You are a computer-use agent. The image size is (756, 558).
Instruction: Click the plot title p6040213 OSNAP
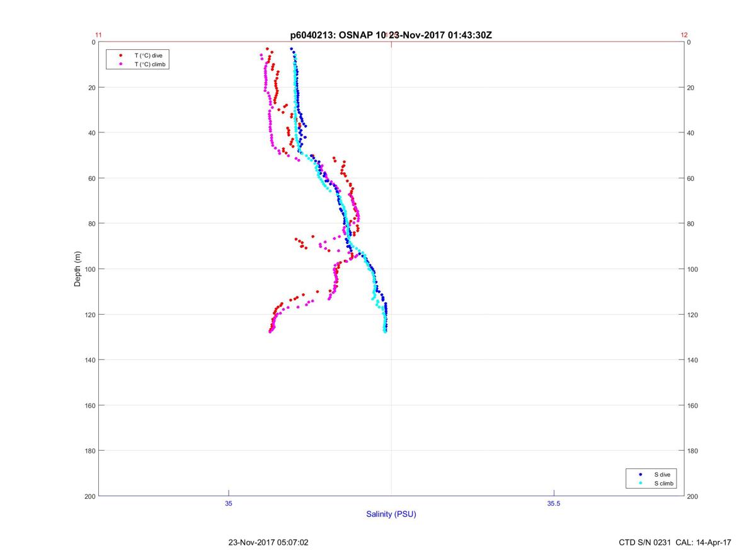pos(391,35)
